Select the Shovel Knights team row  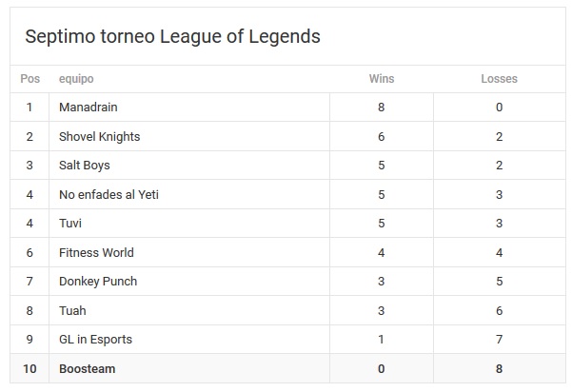click(287, 136)
